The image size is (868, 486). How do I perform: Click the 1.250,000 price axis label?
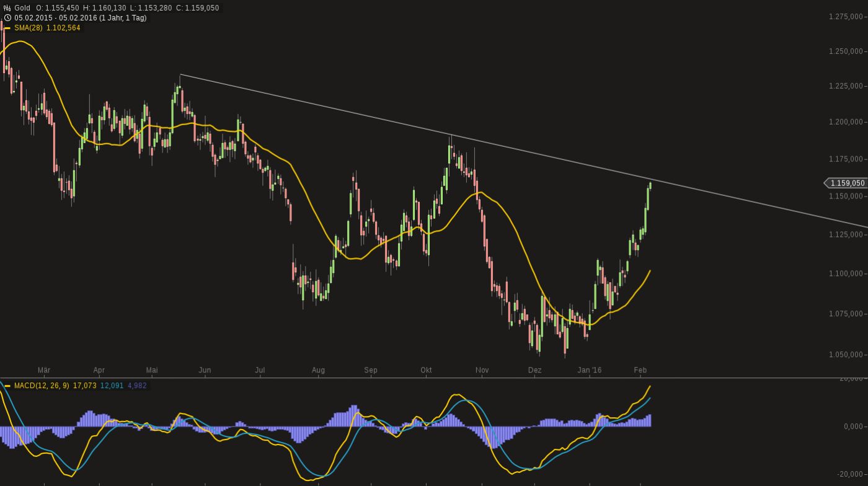(846, 51)
